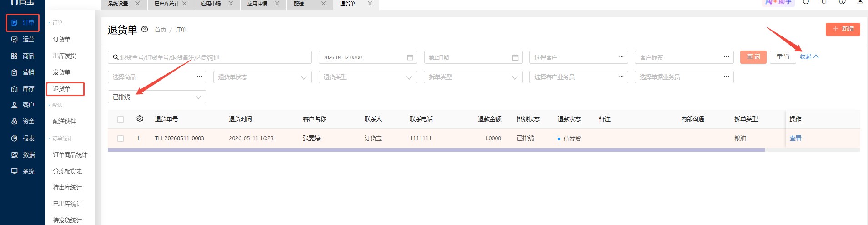This screenshot has height=225, width=868.
Task: Open the 系统 module in sidebar
Action: point(23,171)
